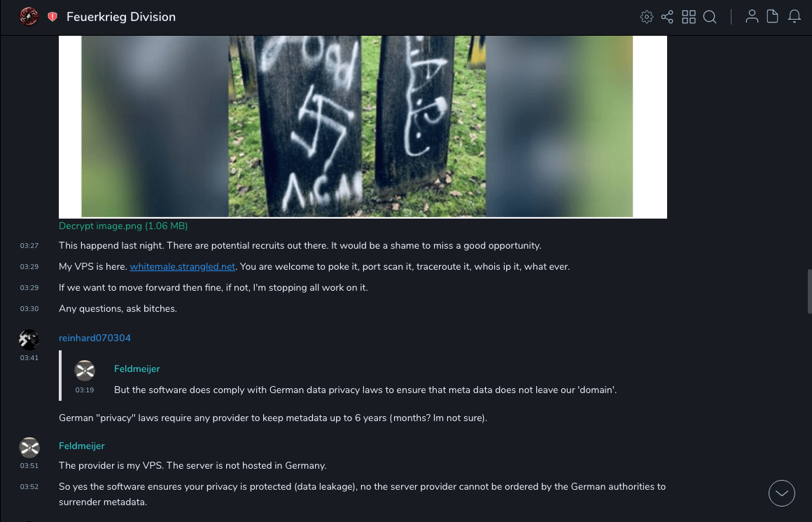Click Feldmeijer avatar beside last messages

point(29,447)
